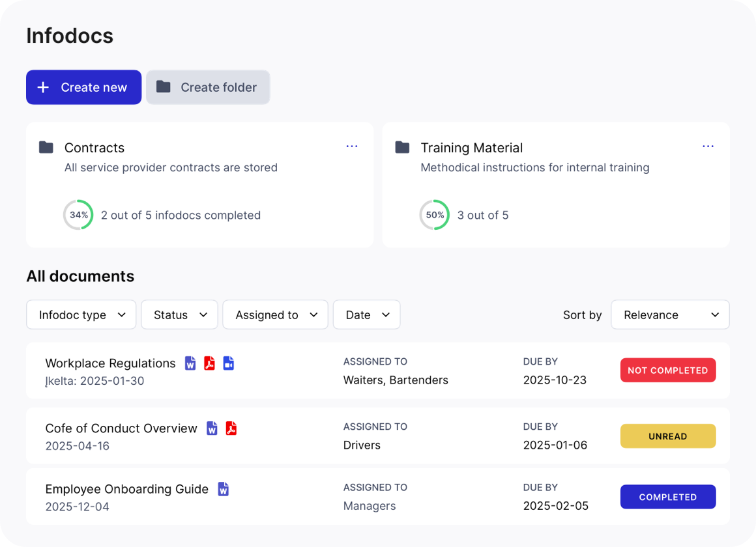Open three-dot menu on Training Material folder
756x547 pixels.
click(708, 147)
